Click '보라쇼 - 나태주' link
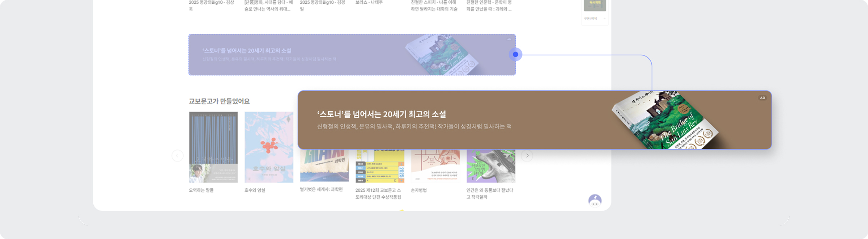The height and width of the screenshot is (239, 868). click(x=369, y=2)
